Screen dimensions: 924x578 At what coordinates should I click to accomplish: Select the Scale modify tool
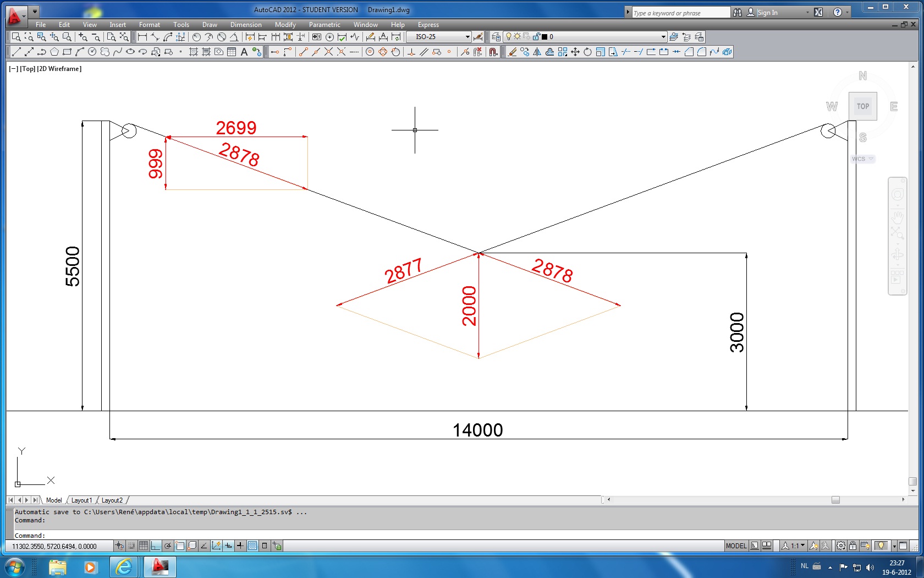(x=601, y=52)
